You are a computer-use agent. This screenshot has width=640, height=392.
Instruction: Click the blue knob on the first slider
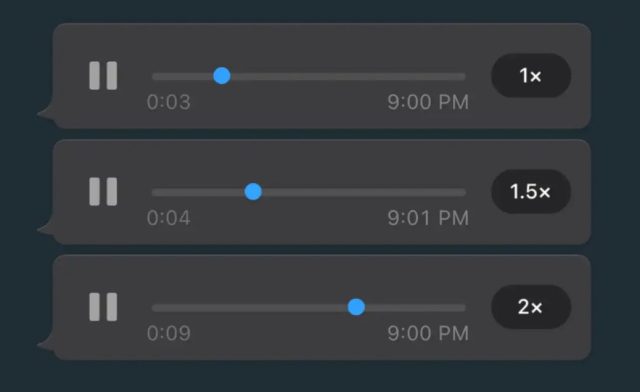(x=222, y=76)
